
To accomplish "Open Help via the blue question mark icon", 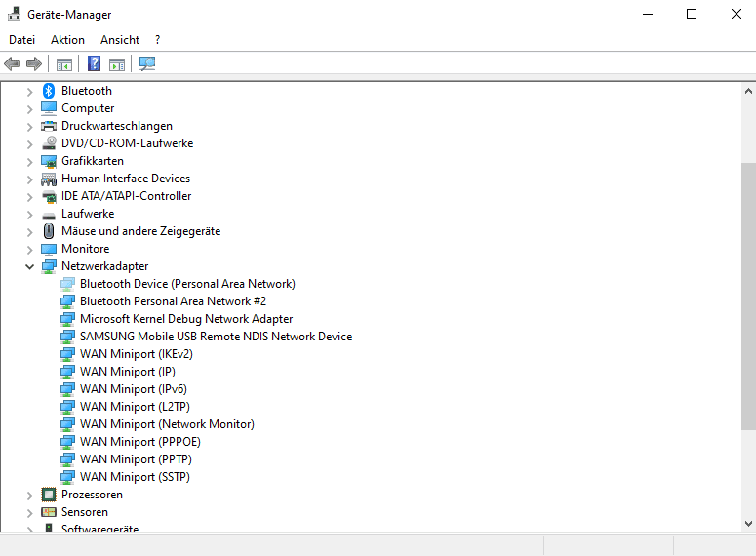I will pyautogui.click(x=94, y=63).
